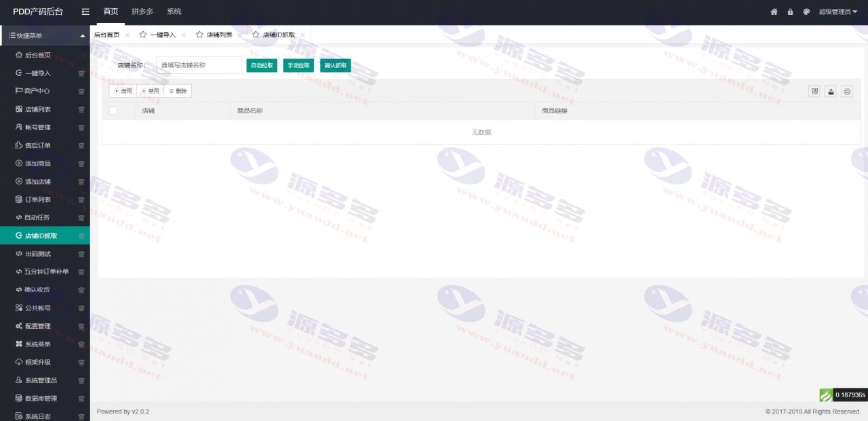This screenshot has height=421, width=868.
Task: Open the column filter icon in table toolbar
Action: tap(814, 92)
